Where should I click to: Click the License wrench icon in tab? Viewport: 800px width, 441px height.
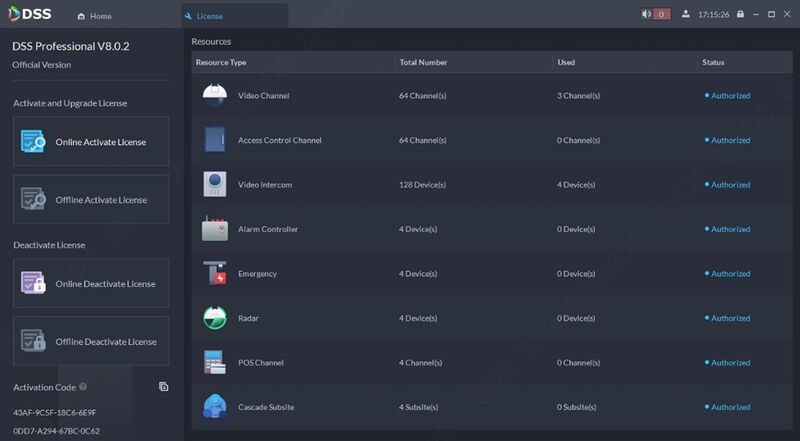[188, 16]
